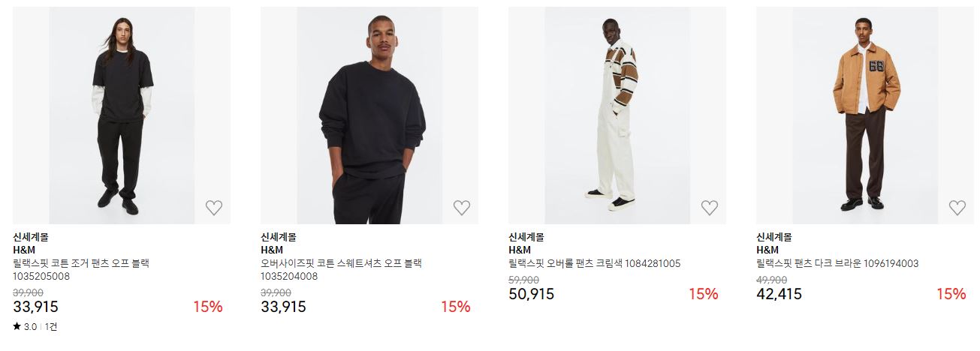
Task: Open the oversized sweatshirt product photo
Action: click(369, 115)
